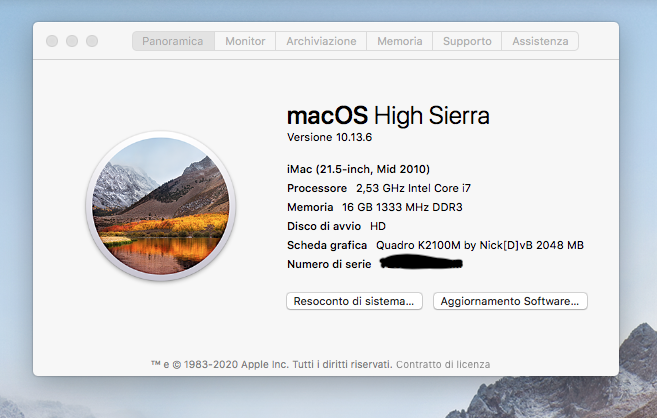Go to the Memoria tab
657x418 pixels.
click(399, 41)
